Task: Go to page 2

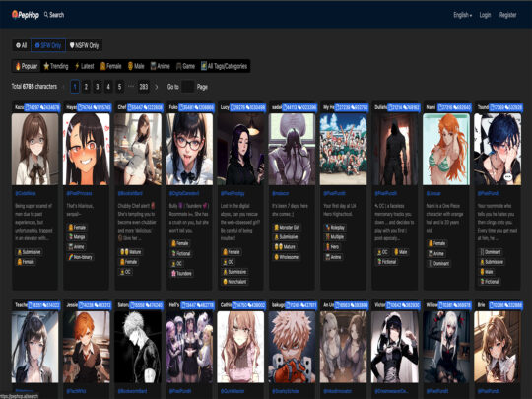Action: [x=86, y=87]
